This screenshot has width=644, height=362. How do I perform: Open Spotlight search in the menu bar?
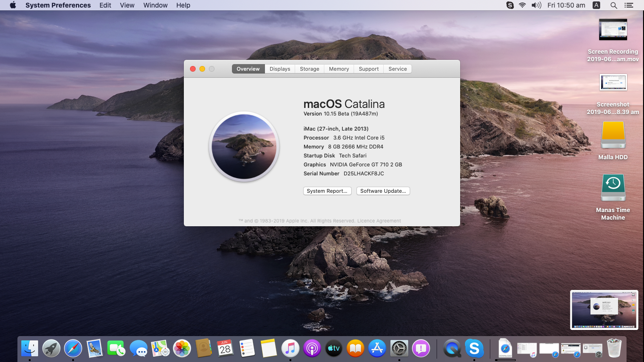[x=613, y=5]
